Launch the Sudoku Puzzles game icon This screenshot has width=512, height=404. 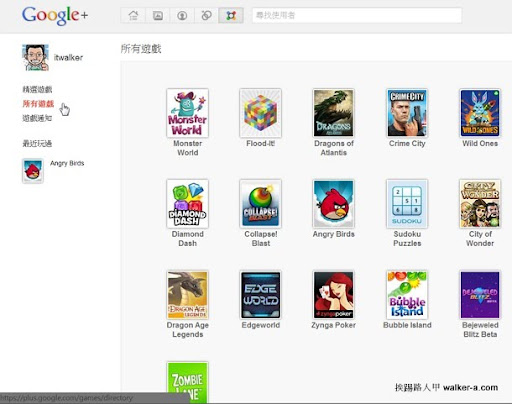click(x=407, y=204)
